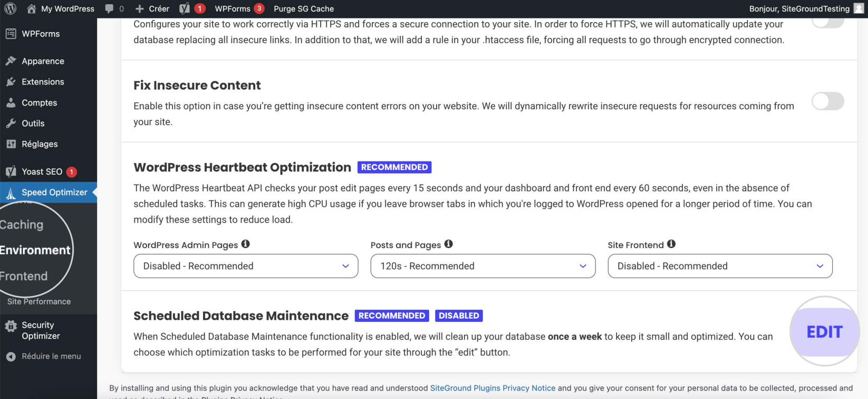The image size is (868, 399).
Task: Click the Extensions plug icon
Action: (x=11, y=82)
